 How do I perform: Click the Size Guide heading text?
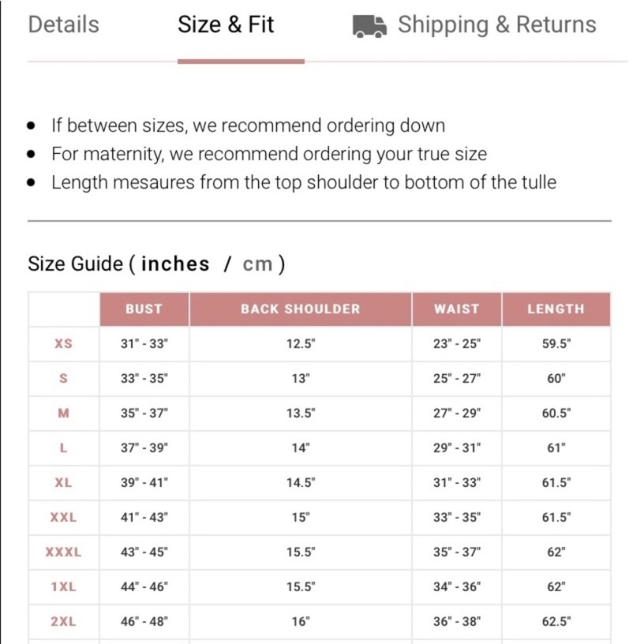tap(75, 263)
